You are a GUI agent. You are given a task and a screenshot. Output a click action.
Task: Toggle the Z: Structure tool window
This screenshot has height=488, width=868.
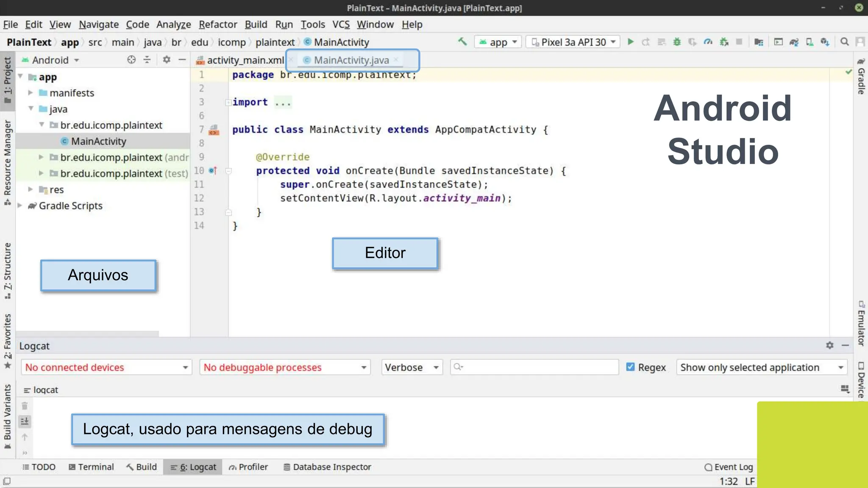7,271
